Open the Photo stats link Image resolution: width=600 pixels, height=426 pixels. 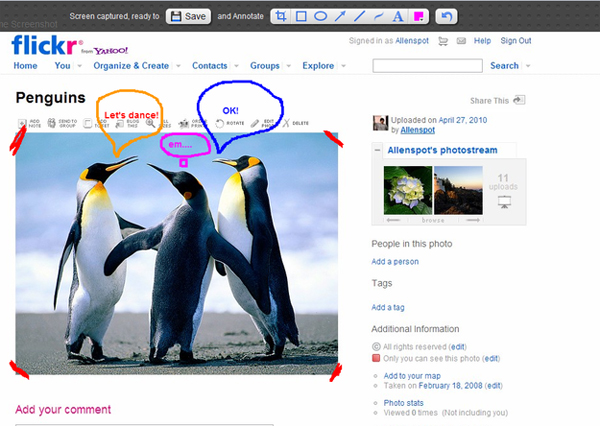pyautogui.click(x=403, y=403)
